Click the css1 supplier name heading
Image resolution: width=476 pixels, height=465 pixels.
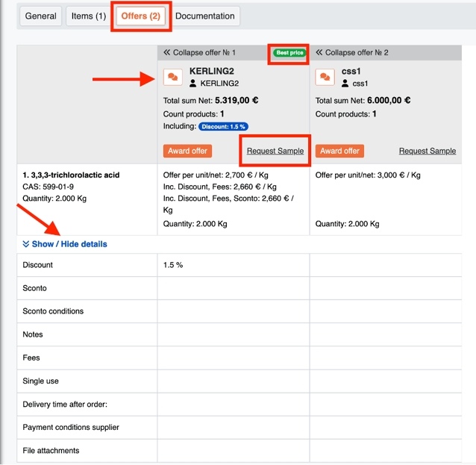tap(351, 71)
